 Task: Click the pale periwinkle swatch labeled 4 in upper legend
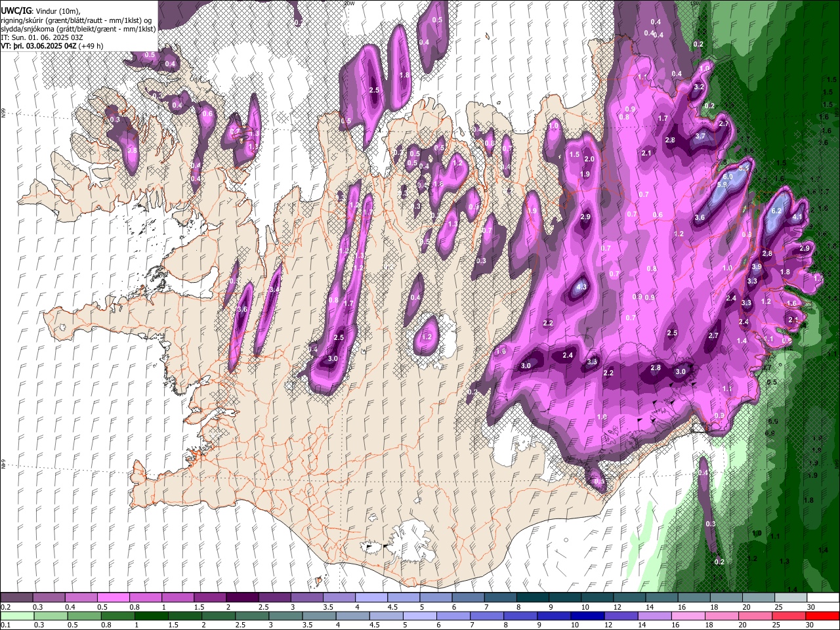point(371,598)
